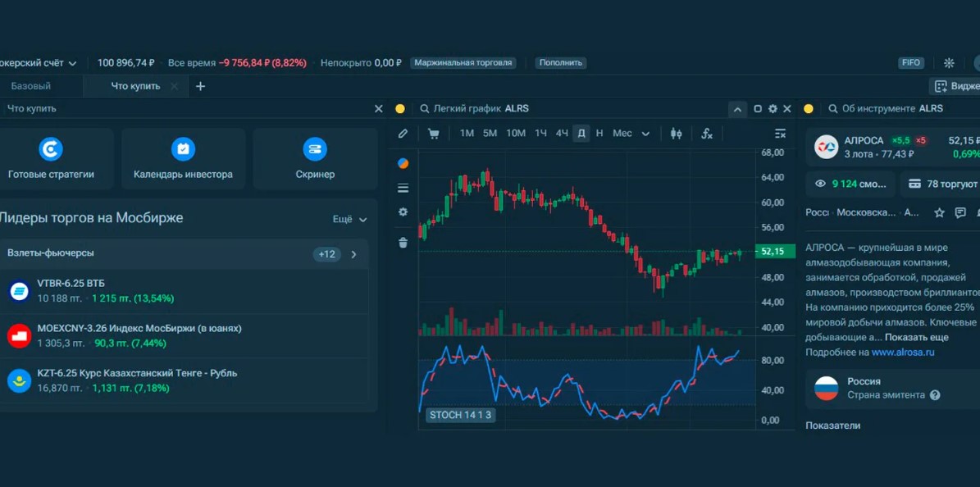The width and height of the screenshot is (980, 487).
Task: Toggle the Маржинальная торговля badge
Action: click(463, 62)
